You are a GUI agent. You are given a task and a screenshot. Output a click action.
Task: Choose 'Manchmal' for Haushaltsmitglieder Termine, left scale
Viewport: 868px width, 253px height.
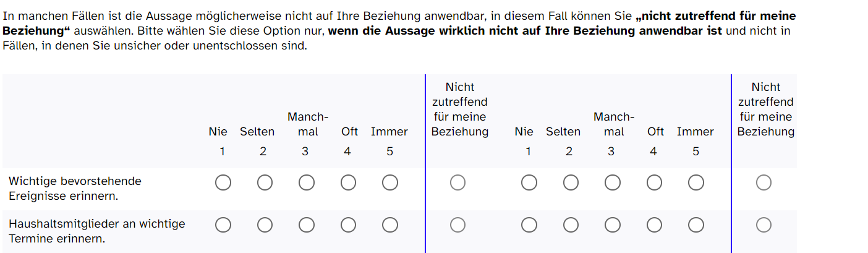[x=306, y=225]
